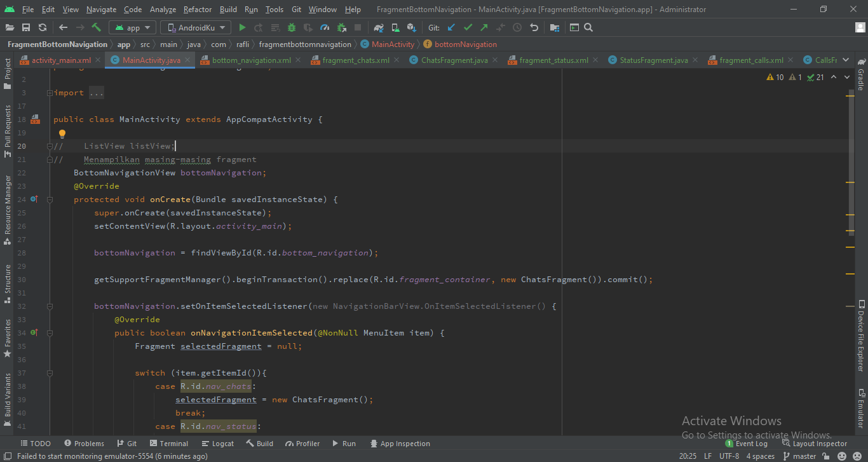The image size is (868, 462).
Task: Push commits with the green up-right arrow
Action: click(x=484, y=27)
